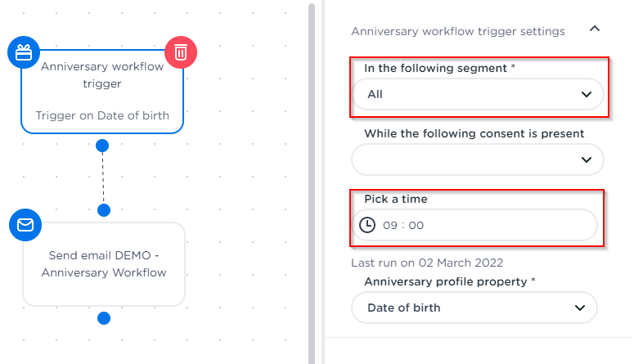Collapse Anniversary workflow trigger settings section
The height and width of the screenshot is (364, 643).
click(x=595, y=29)
